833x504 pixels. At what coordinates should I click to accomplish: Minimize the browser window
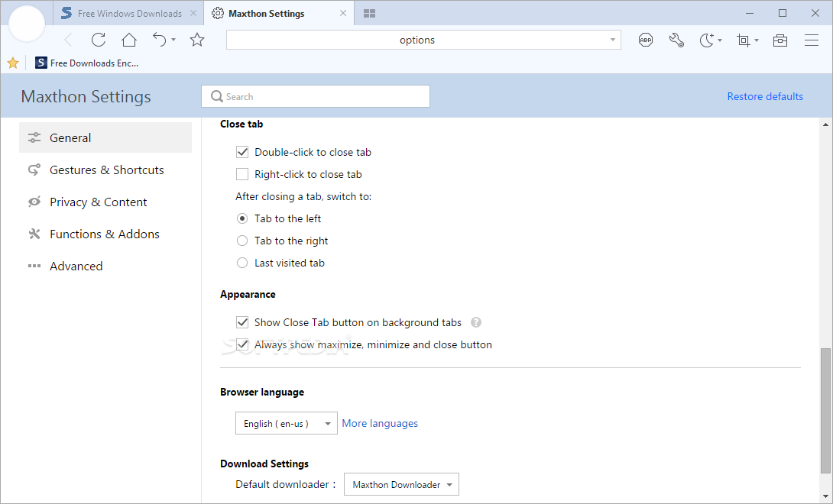click(x=750, y=13)
